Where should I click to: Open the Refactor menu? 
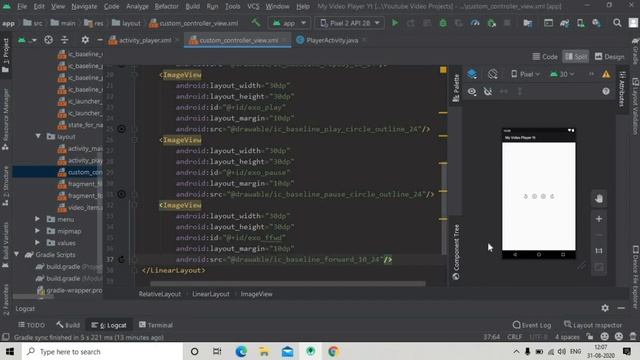(166, 7)
